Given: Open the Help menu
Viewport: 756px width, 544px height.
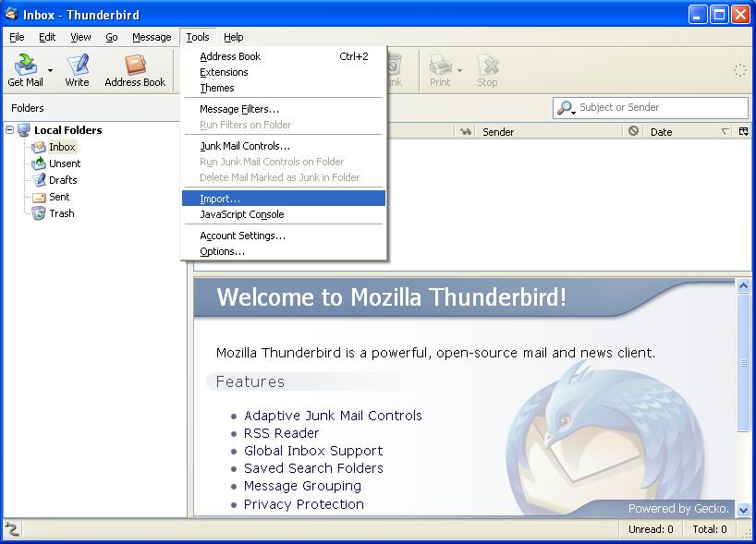Looking at the screenshot, I should (233, 37).
